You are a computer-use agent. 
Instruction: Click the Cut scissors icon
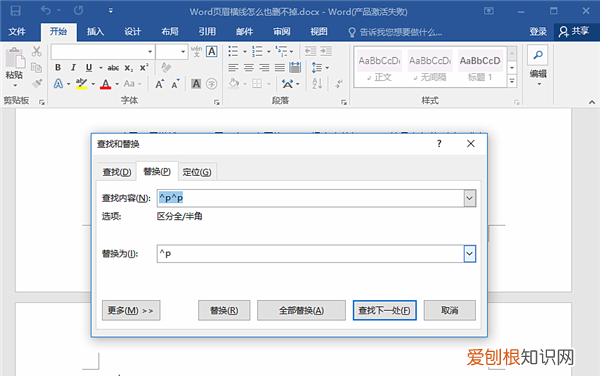[36, 51]
